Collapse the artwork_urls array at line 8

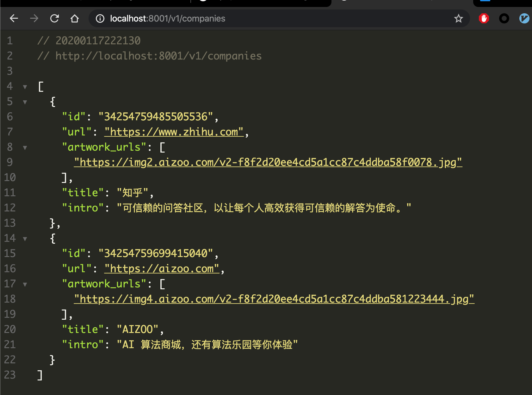(25, 147)
